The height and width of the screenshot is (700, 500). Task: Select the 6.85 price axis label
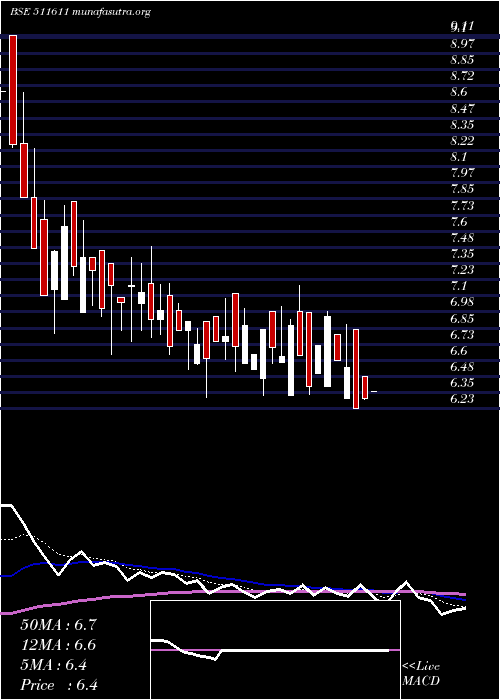[462, 319]
